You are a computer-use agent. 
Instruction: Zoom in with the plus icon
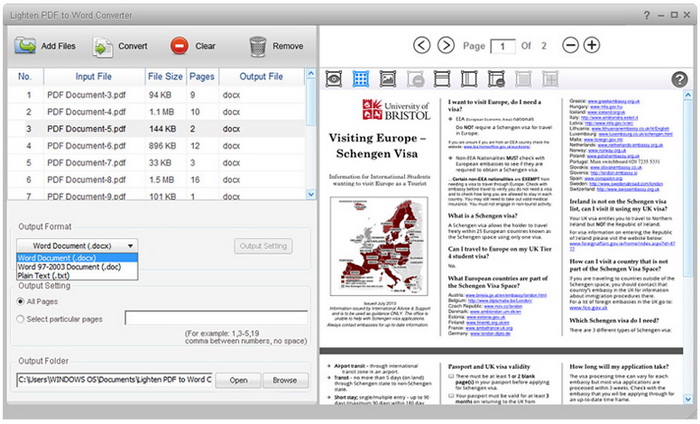click(x=592, y=45)
